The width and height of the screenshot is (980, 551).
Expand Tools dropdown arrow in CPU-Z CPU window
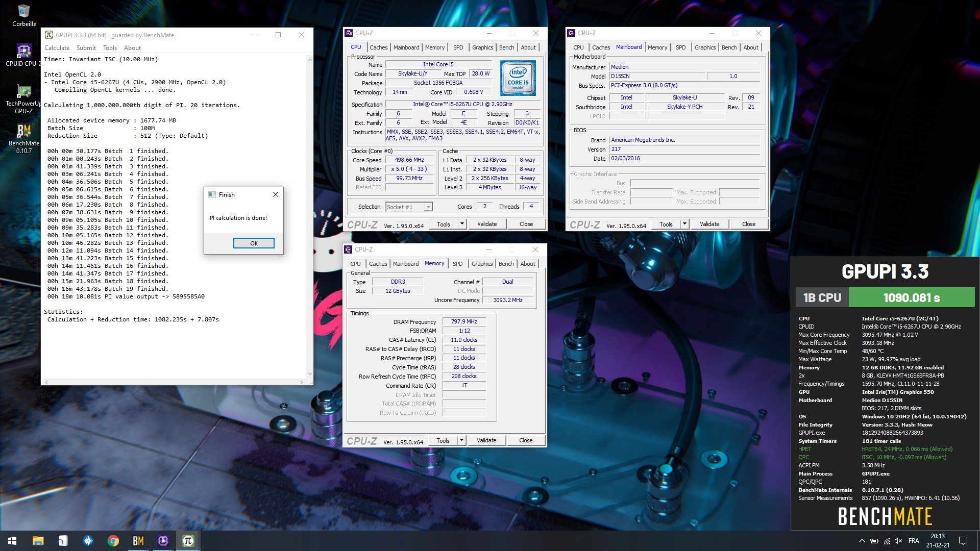(462, 224)
